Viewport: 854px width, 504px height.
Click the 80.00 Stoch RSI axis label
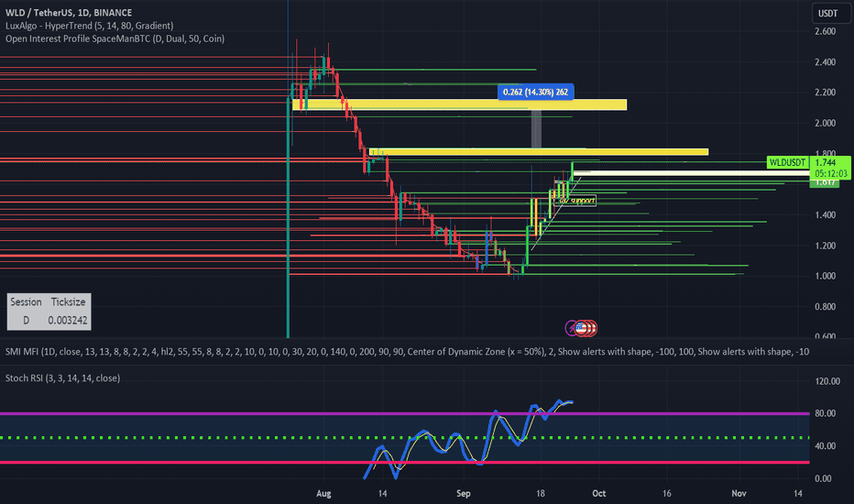(825, 413)
